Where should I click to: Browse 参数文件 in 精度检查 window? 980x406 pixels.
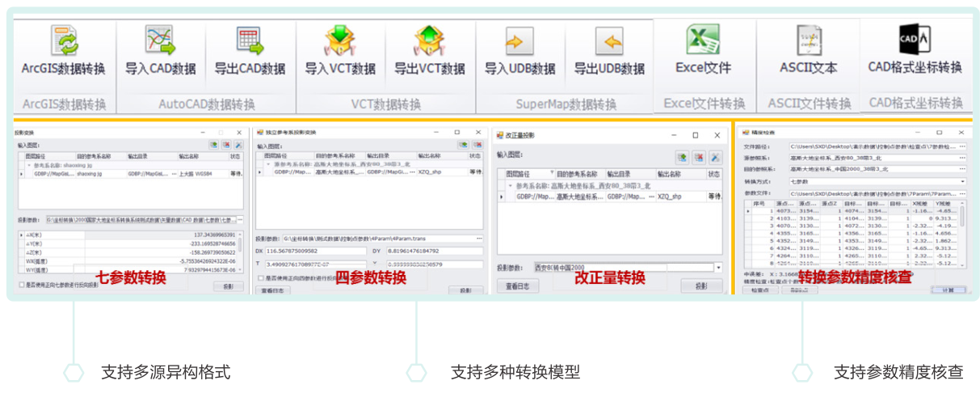[961, 193]
